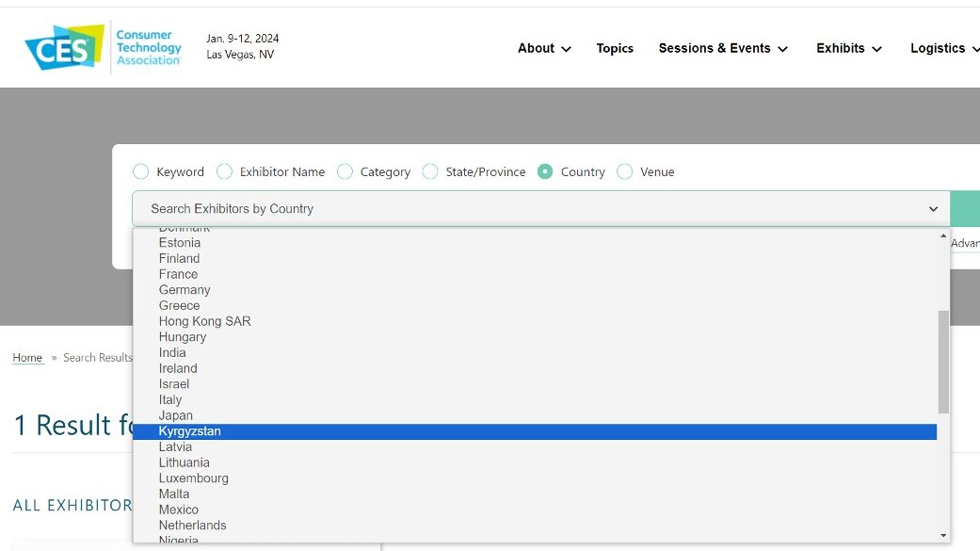Collapse the Search Exhibitors by Country dropdown
Screen dimensions: 980x551
coord(541,209)
